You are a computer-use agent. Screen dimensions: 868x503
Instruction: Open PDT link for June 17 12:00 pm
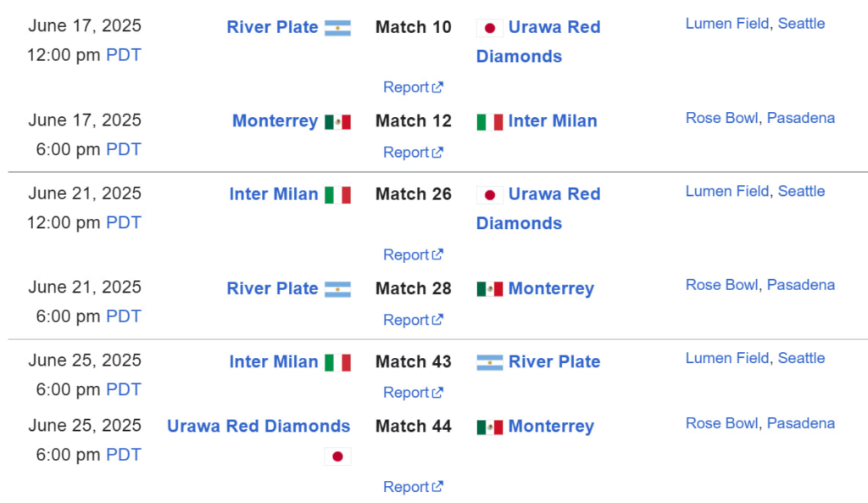coord(123,56)
